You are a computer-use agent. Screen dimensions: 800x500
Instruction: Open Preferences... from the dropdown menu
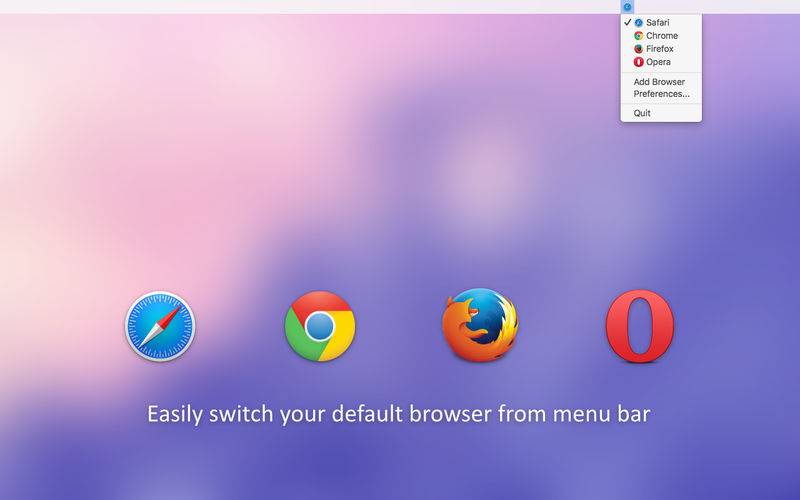click(661, 94)
